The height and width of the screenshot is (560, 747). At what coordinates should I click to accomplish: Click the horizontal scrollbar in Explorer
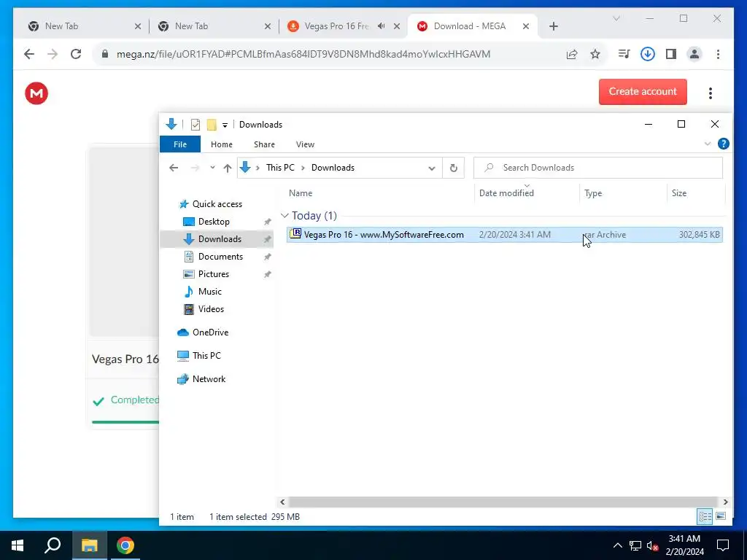pyautogui.click(x=503, y=502)
